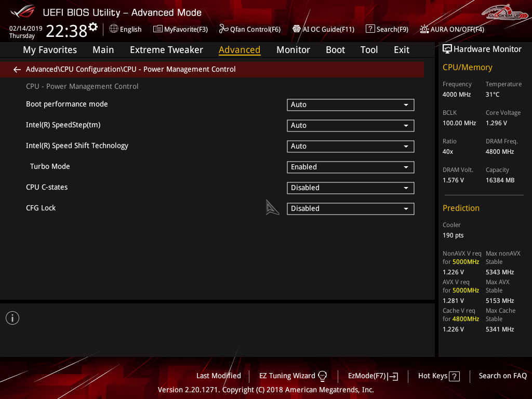Open Search(F9) question mark icon
The height and width of the screenshot is (399, 532).
click(370, 29)
